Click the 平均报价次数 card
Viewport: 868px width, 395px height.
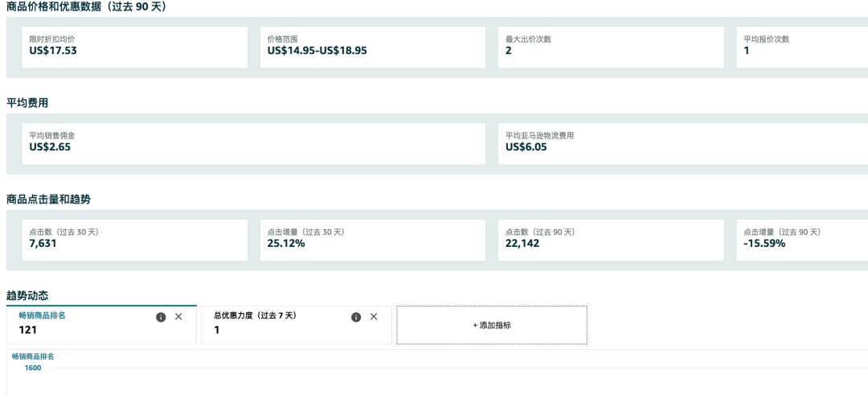point(802,47)
